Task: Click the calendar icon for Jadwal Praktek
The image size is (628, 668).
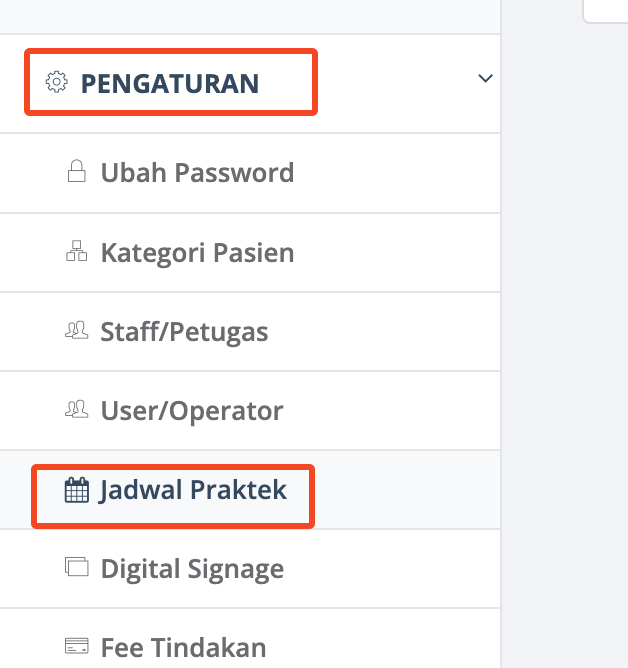Action: (x=76, y=490)
